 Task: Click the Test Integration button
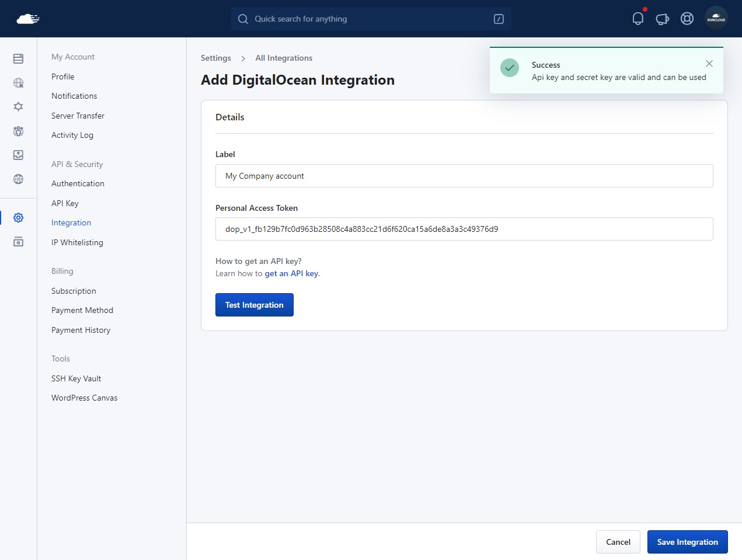click(255, 305)
